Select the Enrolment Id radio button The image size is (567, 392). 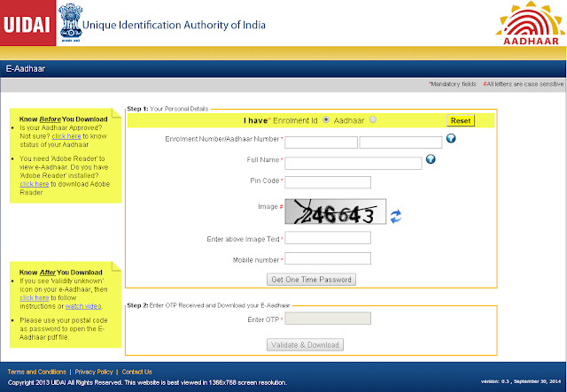coord(326,119)
